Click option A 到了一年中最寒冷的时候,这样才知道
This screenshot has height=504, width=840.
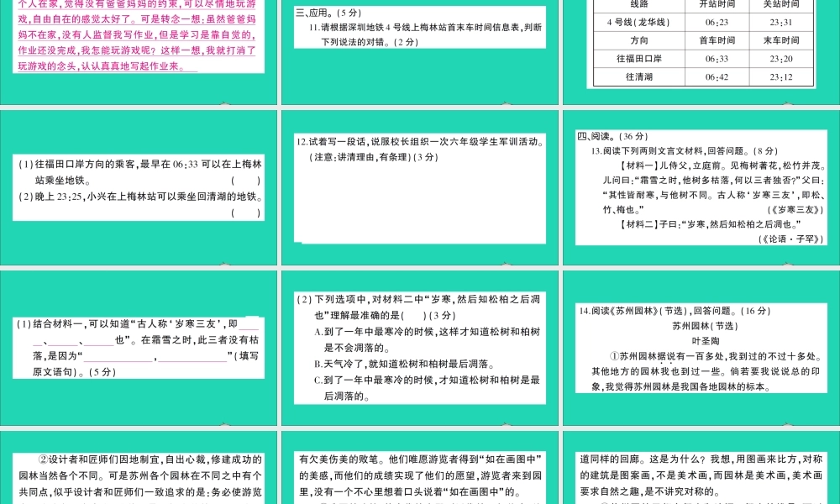[x=427, y=339]
